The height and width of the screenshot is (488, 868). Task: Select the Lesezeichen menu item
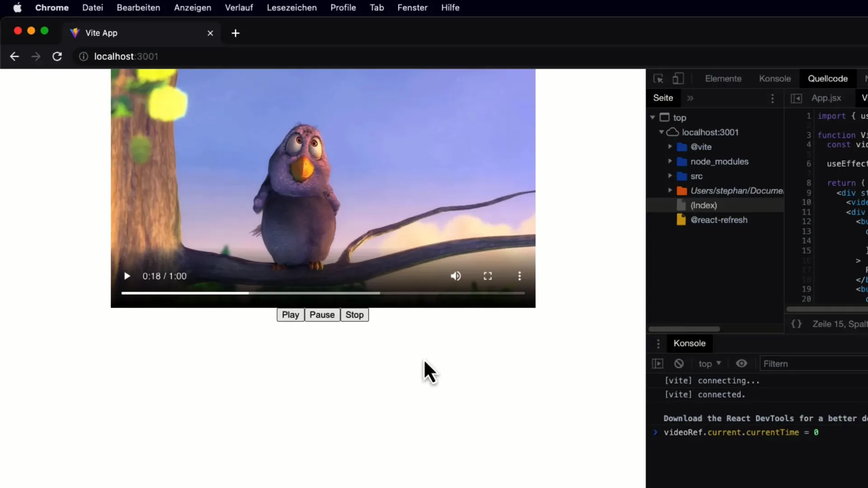[291, 8]
